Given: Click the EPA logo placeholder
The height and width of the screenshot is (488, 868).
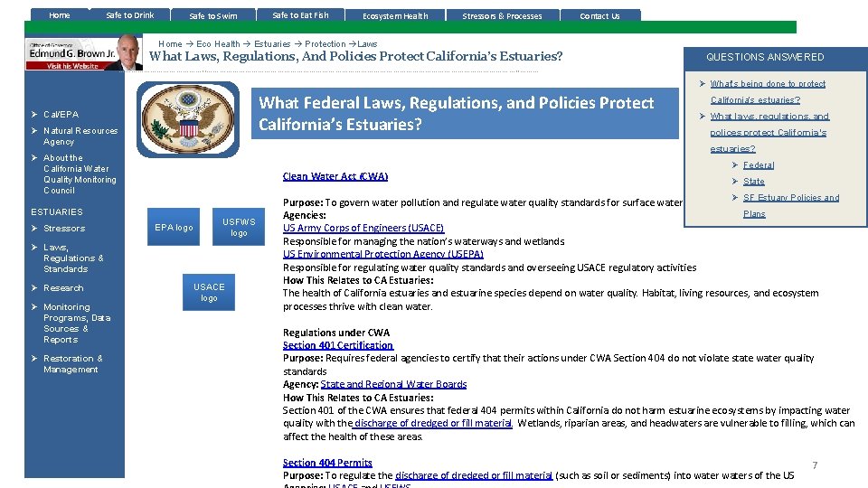Looking at the screenshot, I should pos(174,227).
